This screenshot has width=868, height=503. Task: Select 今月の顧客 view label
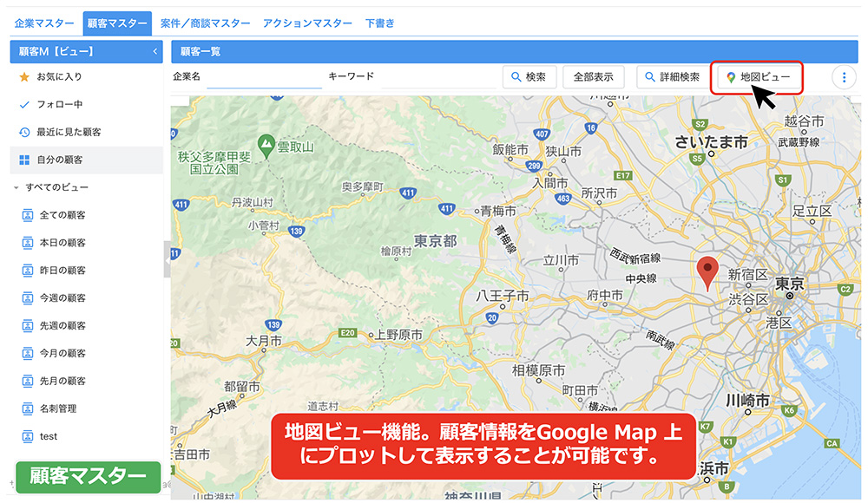[62, 354]
